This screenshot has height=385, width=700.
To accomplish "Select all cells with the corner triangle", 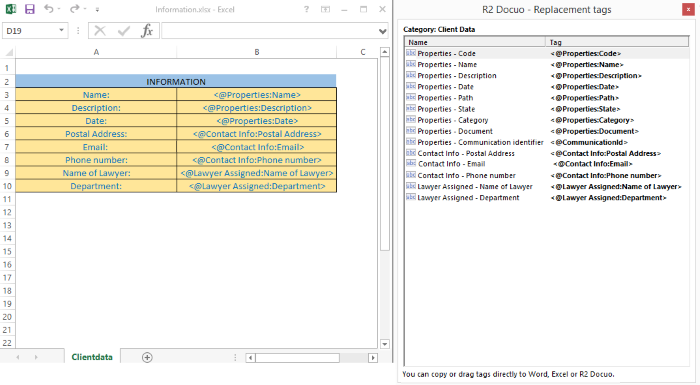I will [9, 52].
